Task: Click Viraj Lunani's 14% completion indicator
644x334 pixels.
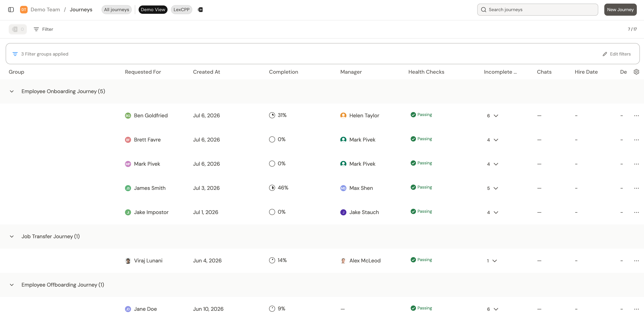Action: 278,260
